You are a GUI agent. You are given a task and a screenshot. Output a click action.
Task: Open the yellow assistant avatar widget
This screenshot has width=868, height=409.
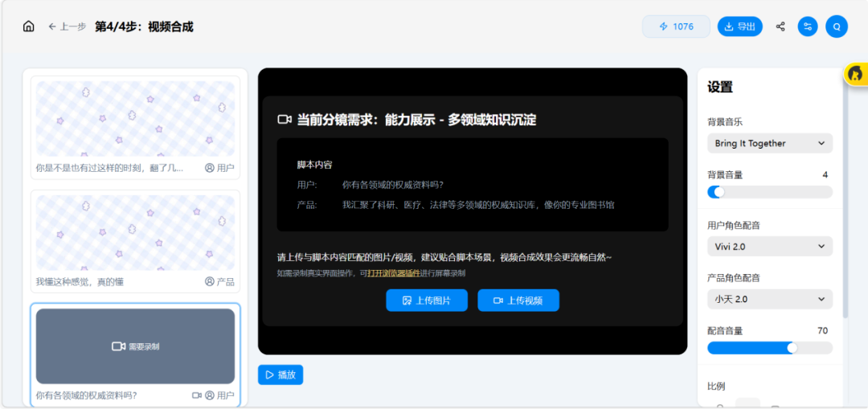[855, 74]
